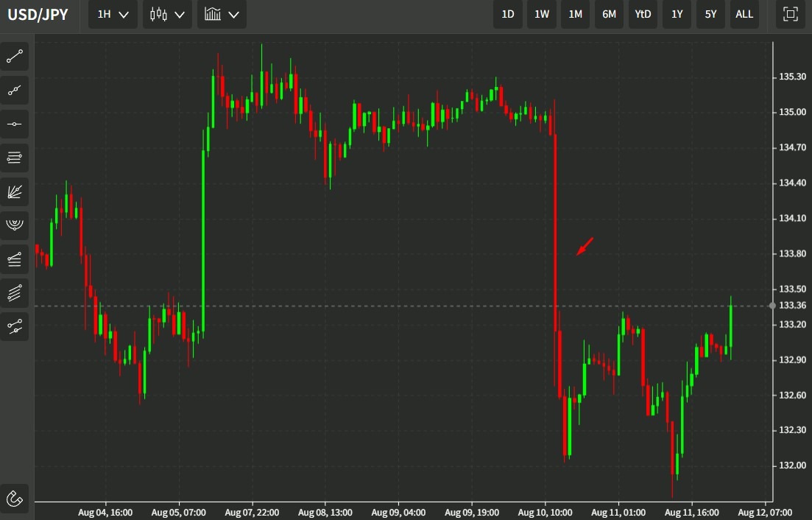
Task: Toggle magnet snap mode
Action: (x=15, y=499)
